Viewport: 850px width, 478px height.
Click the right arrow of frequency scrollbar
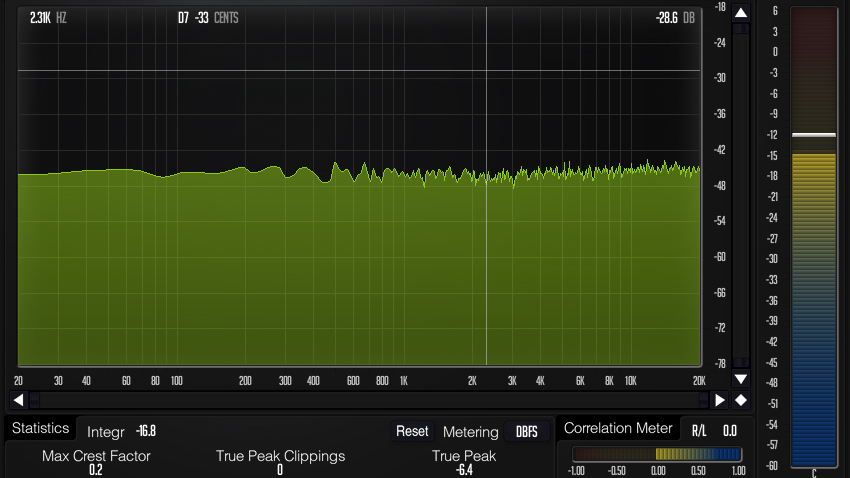pyautogui.click(x=719, y=400)
